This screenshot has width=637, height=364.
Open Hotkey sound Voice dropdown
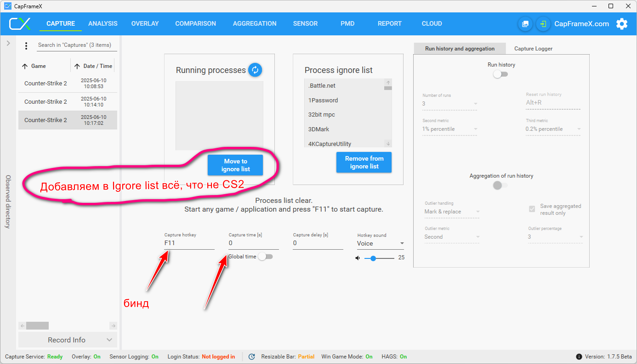[x=381, y=243]
